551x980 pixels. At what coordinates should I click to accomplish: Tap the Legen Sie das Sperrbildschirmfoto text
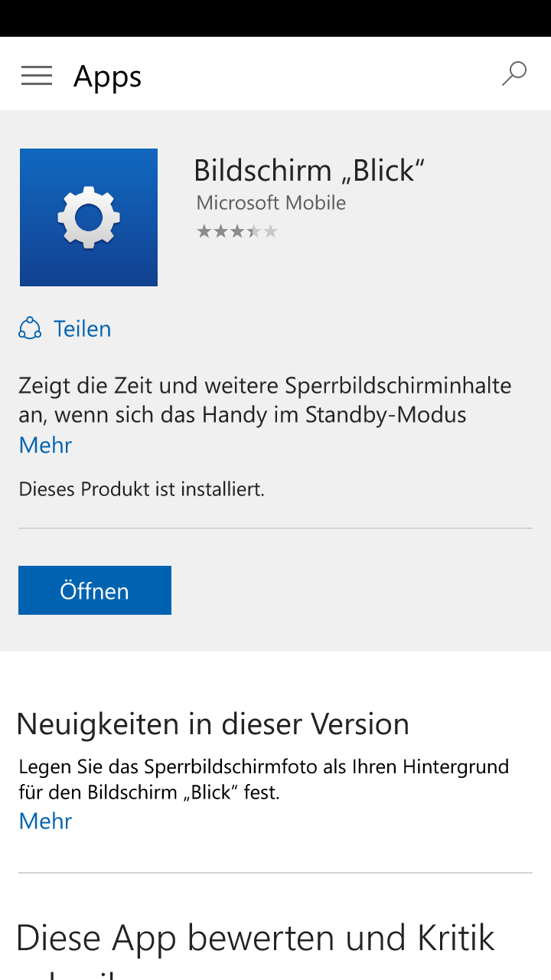264,779
